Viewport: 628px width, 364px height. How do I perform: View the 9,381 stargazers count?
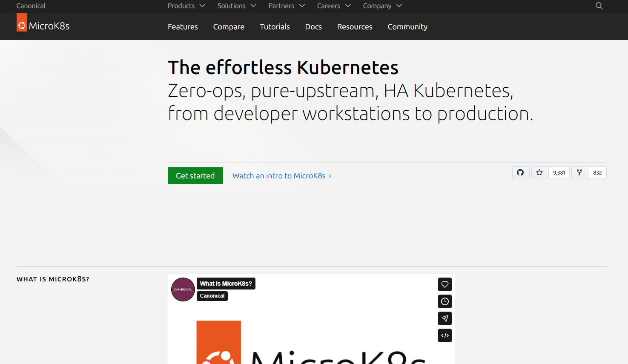(559, 172)
